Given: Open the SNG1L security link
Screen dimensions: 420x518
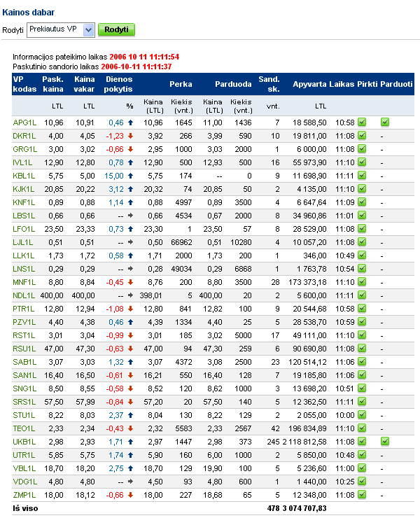Looking at the screenshot, I should pyautogui.click(x=24, y=388).
